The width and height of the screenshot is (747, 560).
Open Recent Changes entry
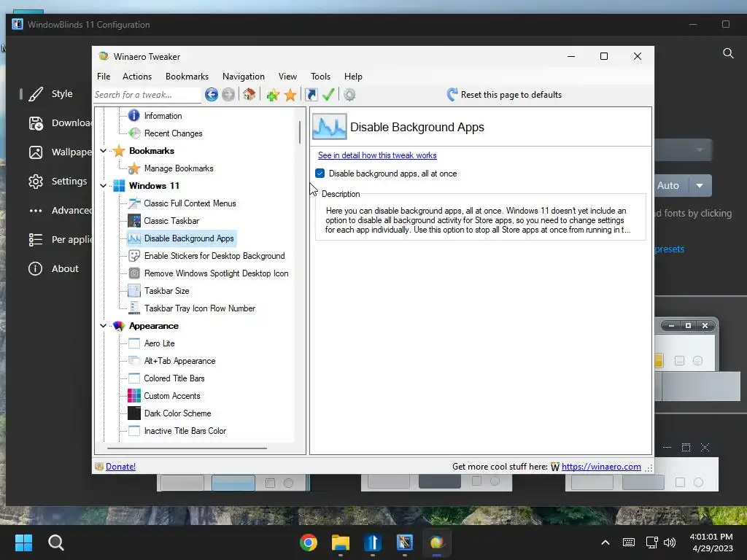tap(173, 133)
